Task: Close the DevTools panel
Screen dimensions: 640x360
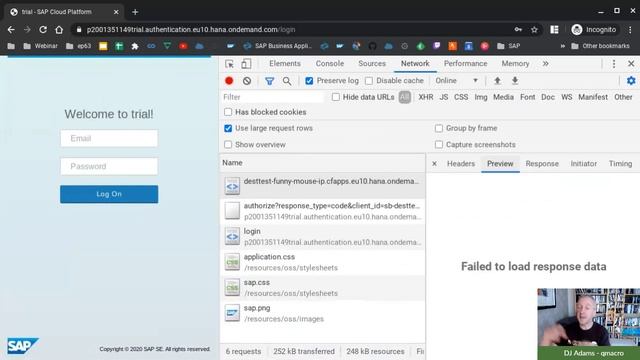Action: click(x=631, y=64)
